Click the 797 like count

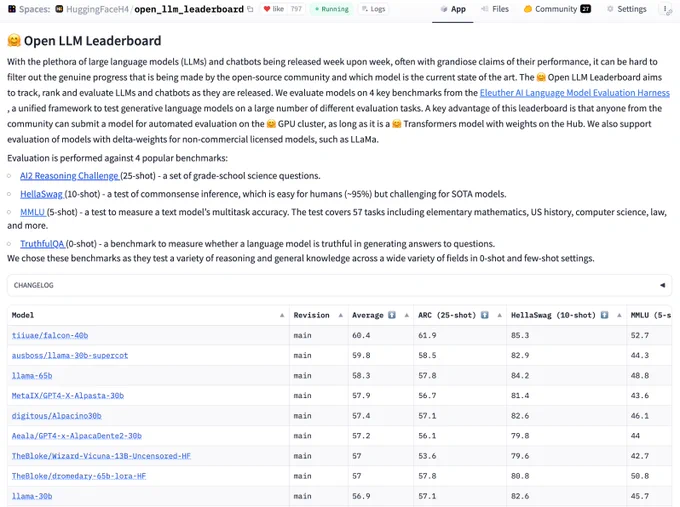coord(296,9)
